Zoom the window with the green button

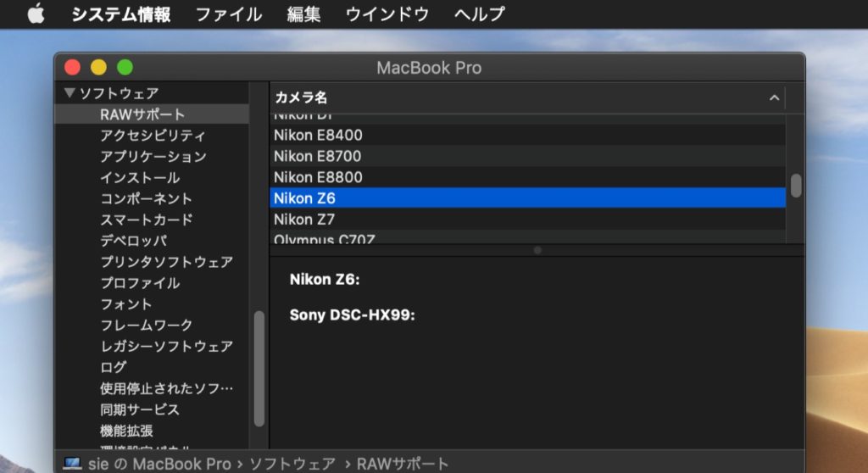point(125,68)
